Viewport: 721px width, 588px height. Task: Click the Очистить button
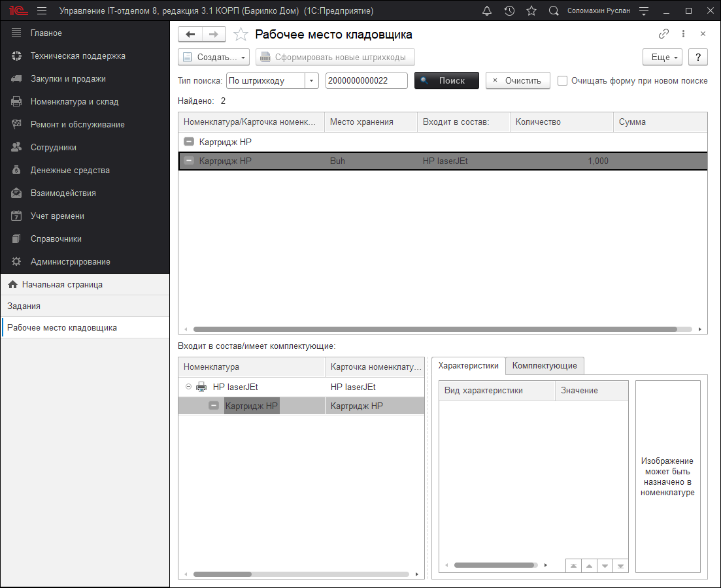click(517, 81)
